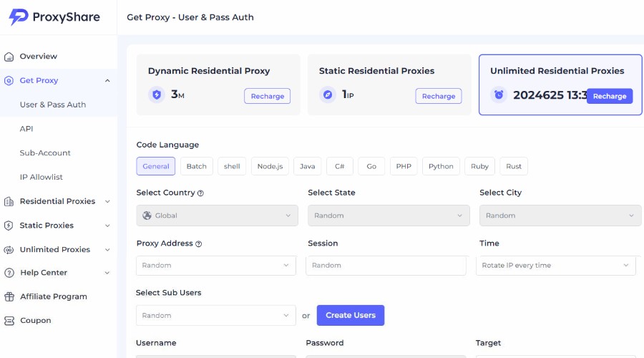Expand the Residential Proxies sidebar section
The image size is (644, 358).
click(107, 201)
